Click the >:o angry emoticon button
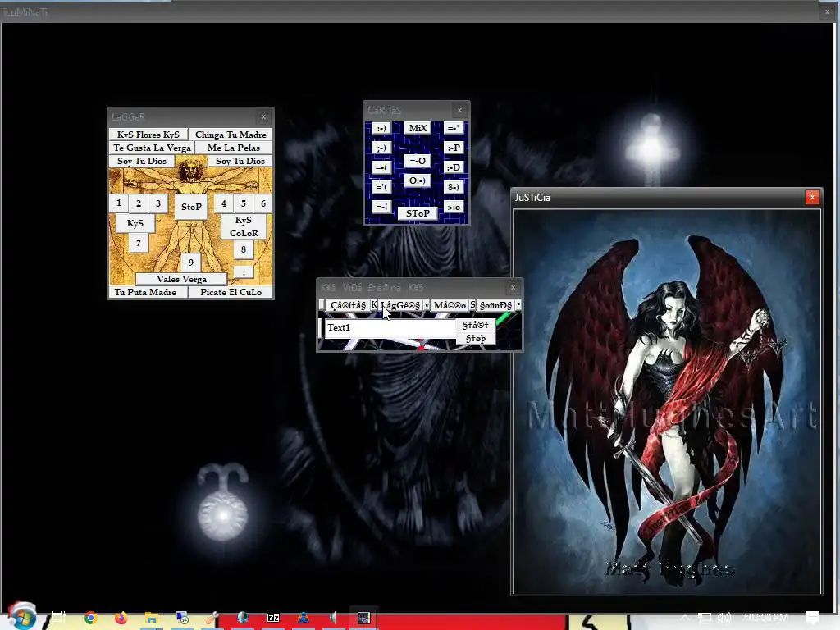 (x=454, y=207)
